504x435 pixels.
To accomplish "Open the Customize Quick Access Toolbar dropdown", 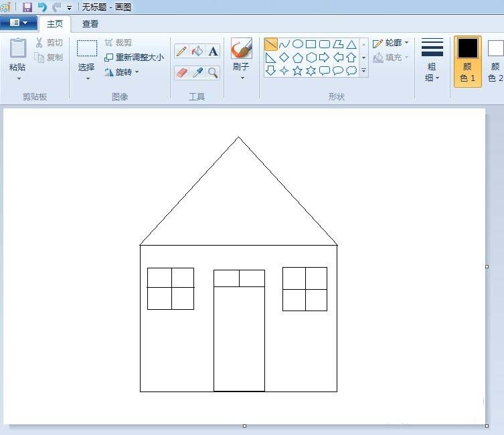I will (x=69, y=8).
